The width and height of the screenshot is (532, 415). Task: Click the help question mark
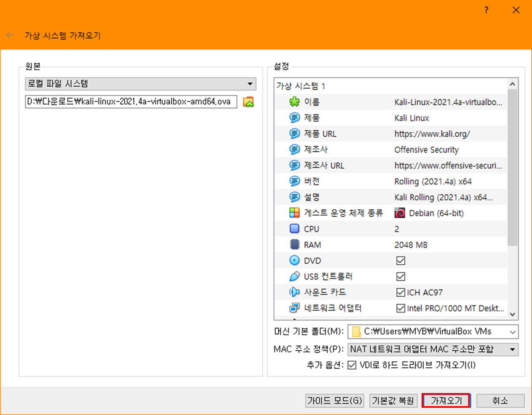pyautogui.click(x=486, y=10)
